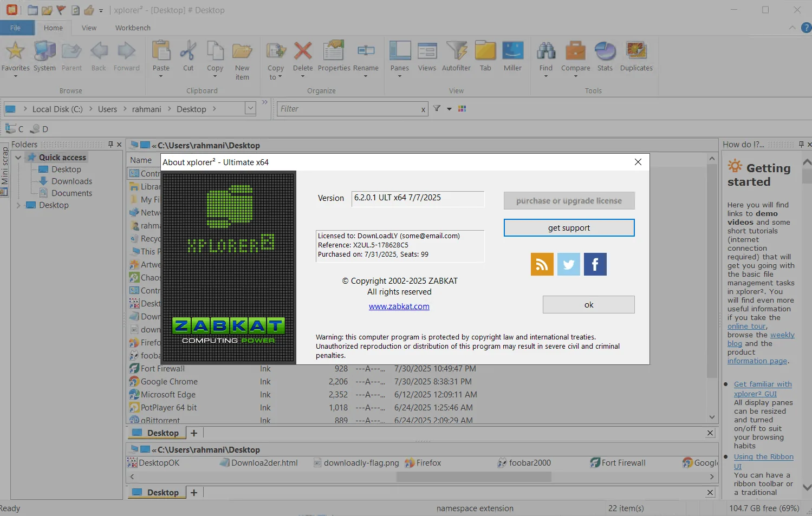Create a New item

coord(242,61)
